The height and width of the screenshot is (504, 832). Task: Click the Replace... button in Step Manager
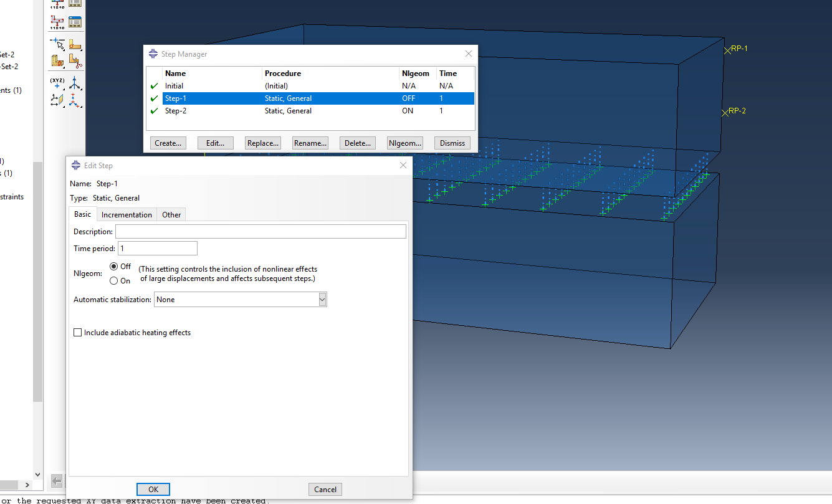(263, 143)
